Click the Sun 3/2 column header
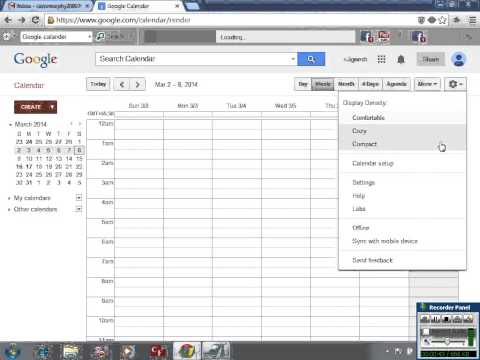The height and width of the screenshot is (360, 480). pyautogui.click(x=139, y=106)
